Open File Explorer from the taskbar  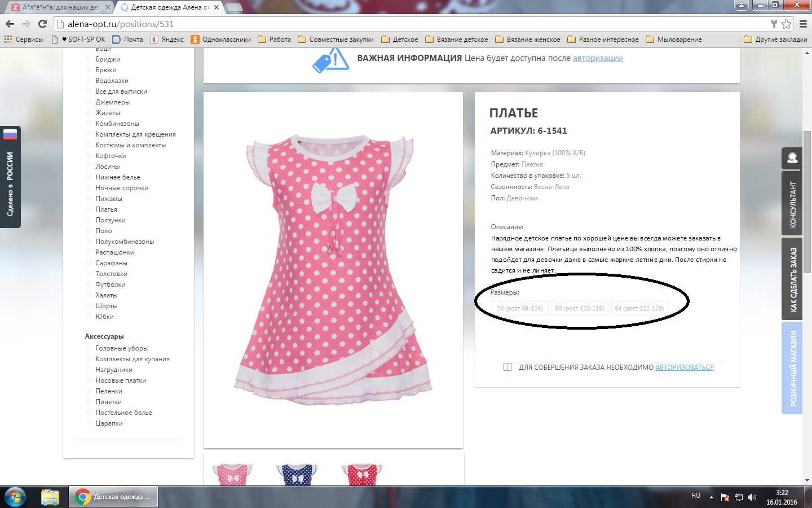click(50, 497)
